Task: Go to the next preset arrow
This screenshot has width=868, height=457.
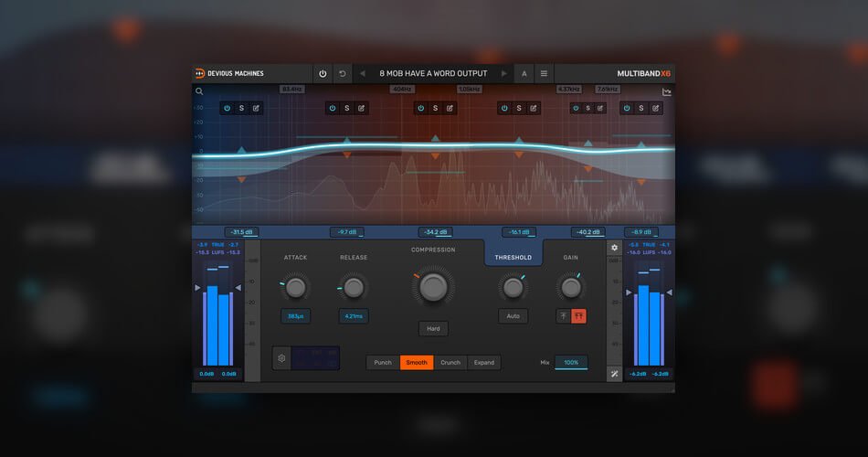Action: (x=503, y=74)
